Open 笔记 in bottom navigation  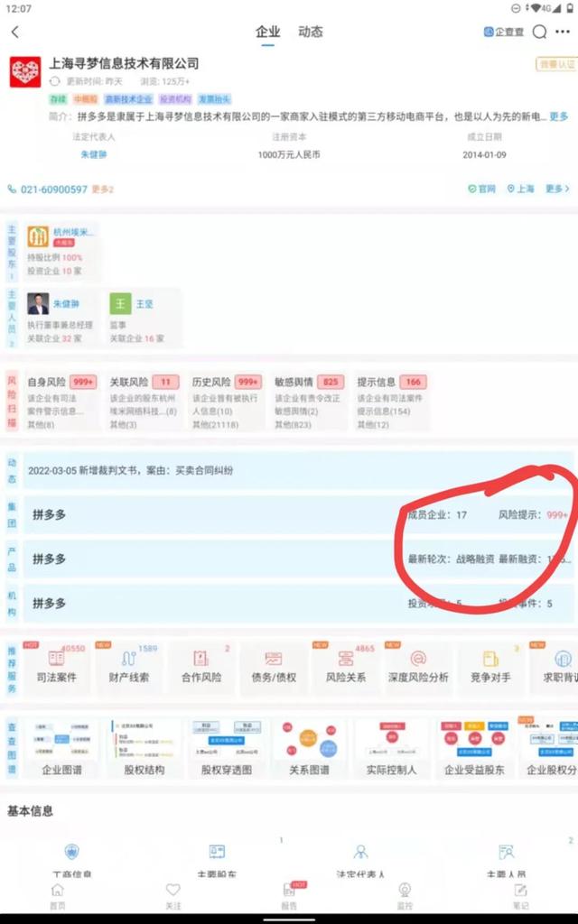[x=520, y=896]
